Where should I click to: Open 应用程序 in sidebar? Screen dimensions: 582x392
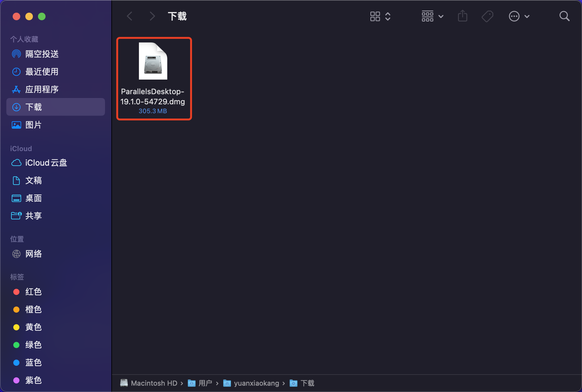(56, 89)
